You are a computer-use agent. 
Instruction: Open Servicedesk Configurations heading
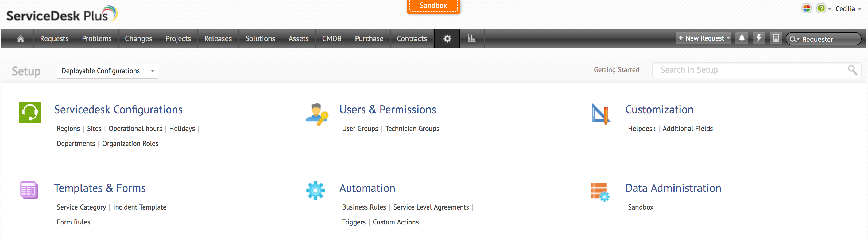(118, 110)
